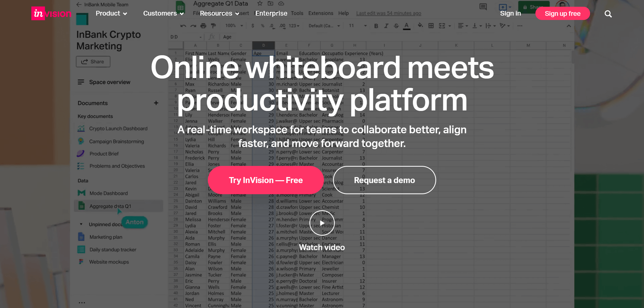Click the Sign up free button
Screen dimensions: 644x308
tap(562, 13)
